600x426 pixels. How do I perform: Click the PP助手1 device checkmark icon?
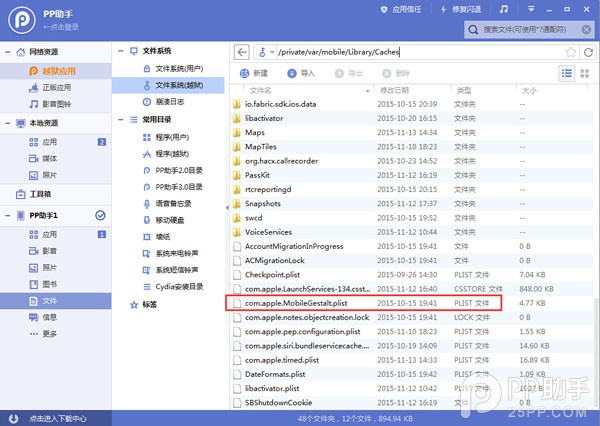(100, 215)
